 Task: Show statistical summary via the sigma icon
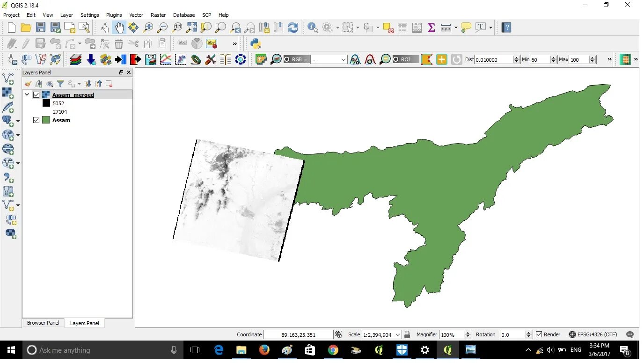pos(432,28)
